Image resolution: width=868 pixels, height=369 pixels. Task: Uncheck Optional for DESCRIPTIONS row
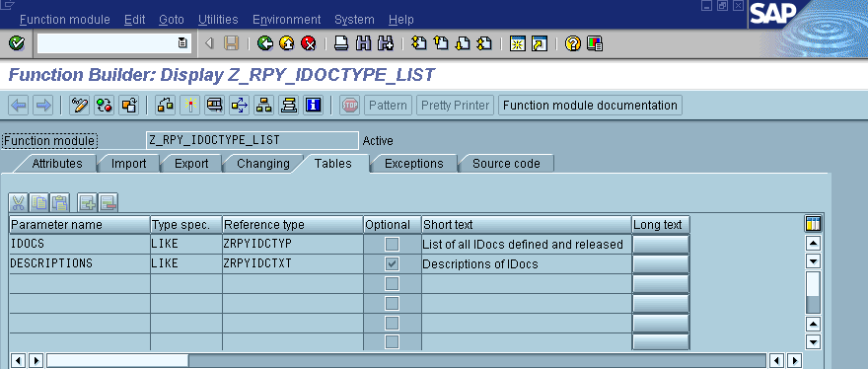pos(392,263)
